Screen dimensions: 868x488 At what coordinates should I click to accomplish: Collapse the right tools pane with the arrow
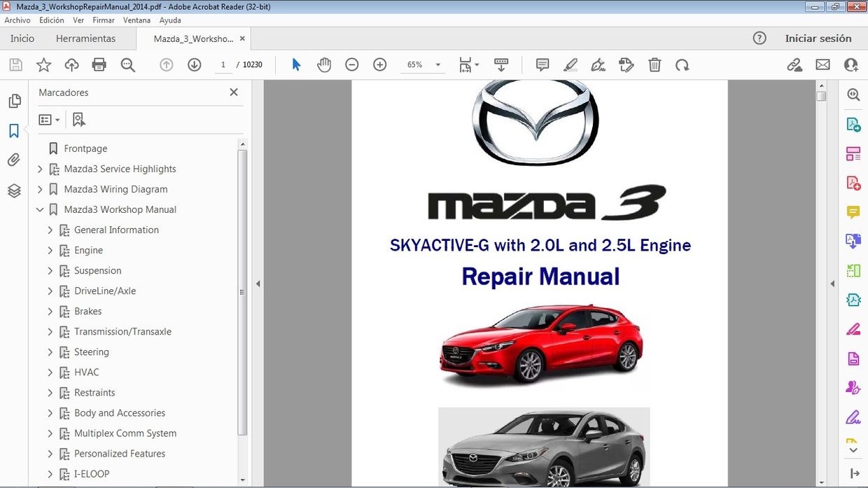pyautogui.click(x=832, y=284)
